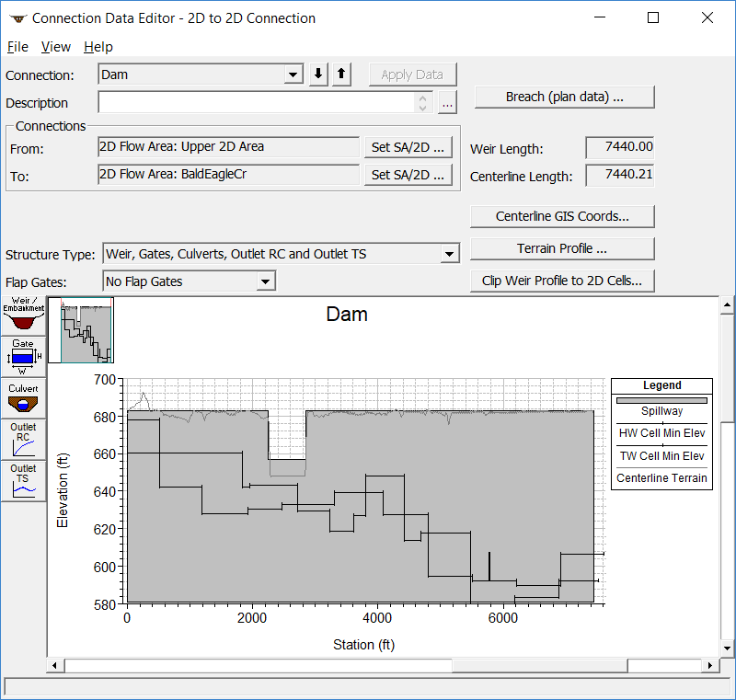
Task: Open the Culvert editor icon
Action: coord(23,396)
